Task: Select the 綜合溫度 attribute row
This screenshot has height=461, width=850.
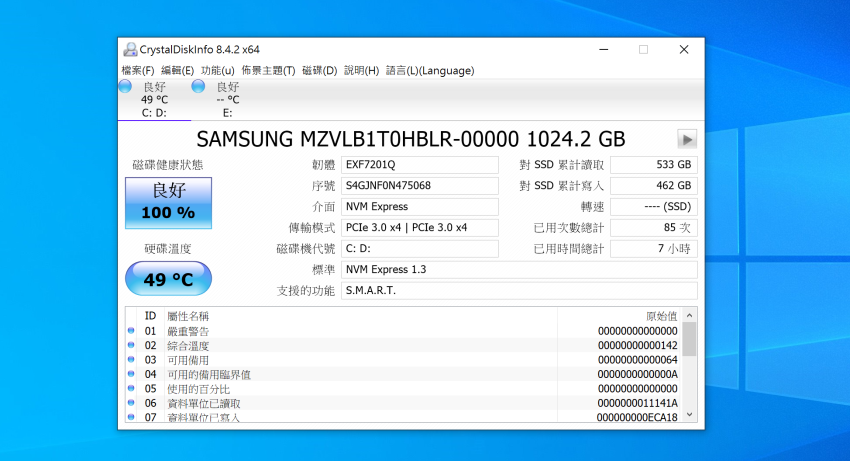Action: (x=404, y=345)
